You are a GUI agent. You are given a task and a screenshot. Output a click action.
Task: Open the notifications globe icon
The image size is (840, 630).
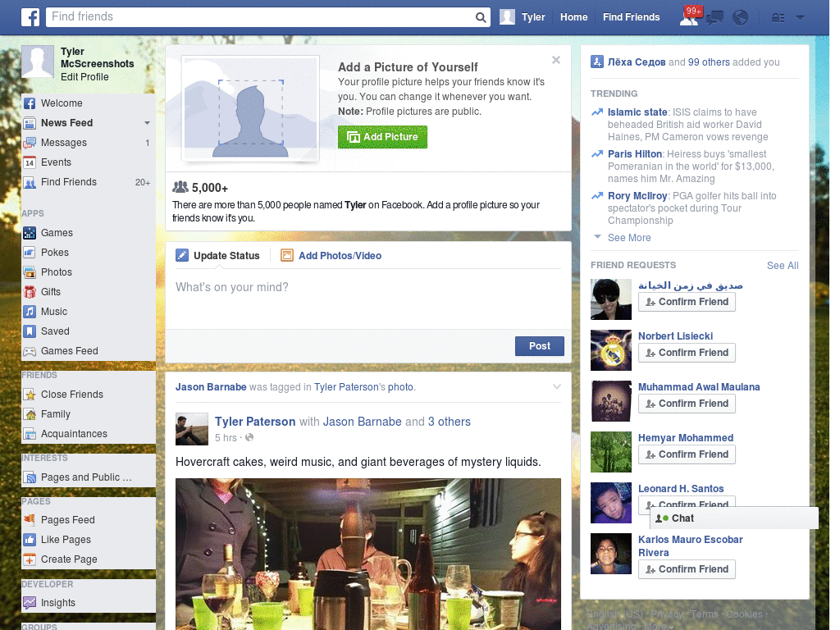[741, 18]
